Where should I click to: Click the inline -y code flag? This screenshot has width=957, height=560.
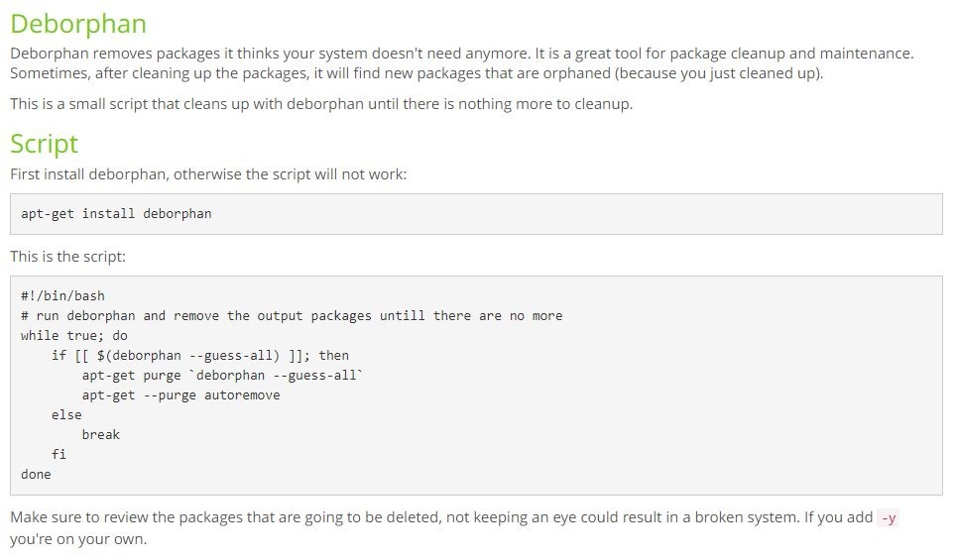889,518
